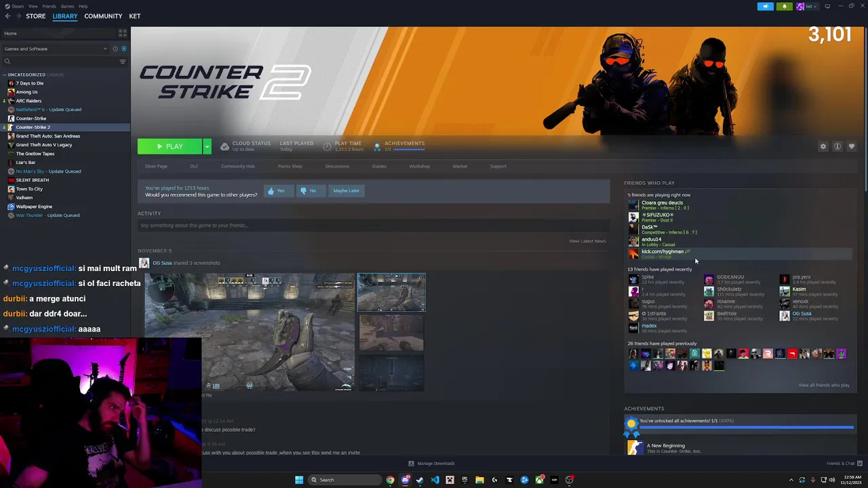Open the DLC link

(x=194, y=166)
